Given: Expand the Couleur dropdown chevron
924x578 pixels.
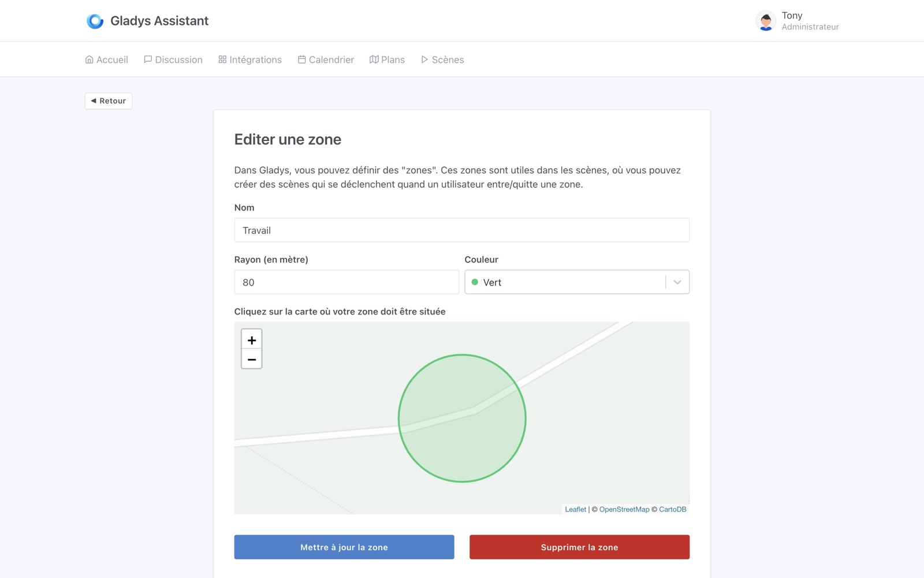Looking at the screenshot, I should tap(677, 282).
